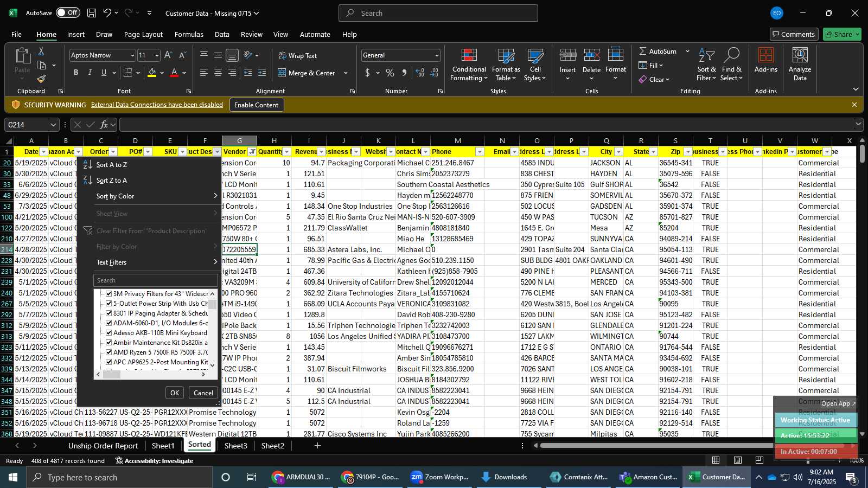Open Text Filters submenu
This screenshot has height=488, width=868.
pyautogui.click(x=149, y=262)
